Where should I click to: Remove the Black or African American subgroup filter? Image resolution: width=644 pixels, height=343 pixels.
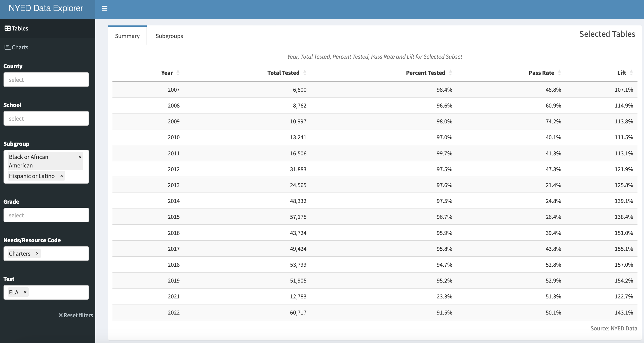tap(80, 157)
